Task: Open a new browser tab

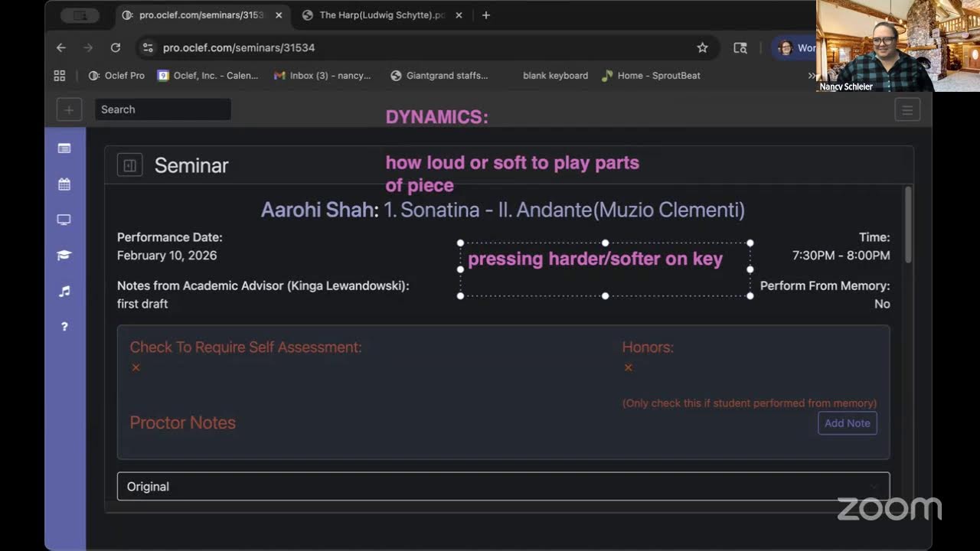Action: pos(485,15)
